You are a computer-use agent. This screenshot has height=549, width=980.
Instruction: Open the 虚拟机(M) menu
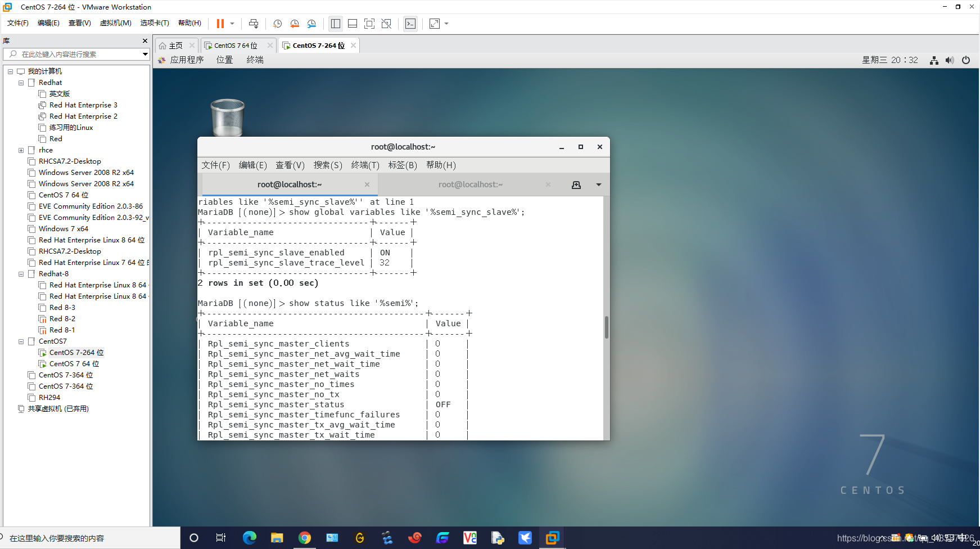pyautogui.click(x=115, y=23)
